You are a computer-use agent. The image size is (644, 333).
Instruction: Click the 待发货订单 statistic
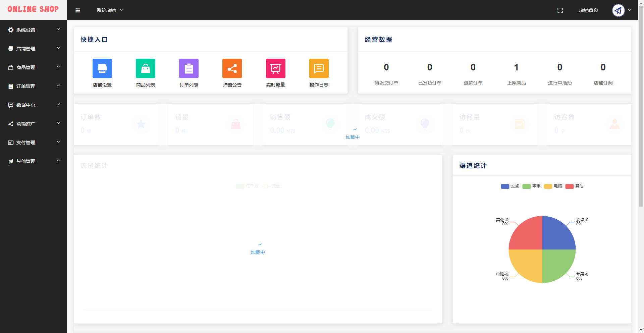point(386,74)
